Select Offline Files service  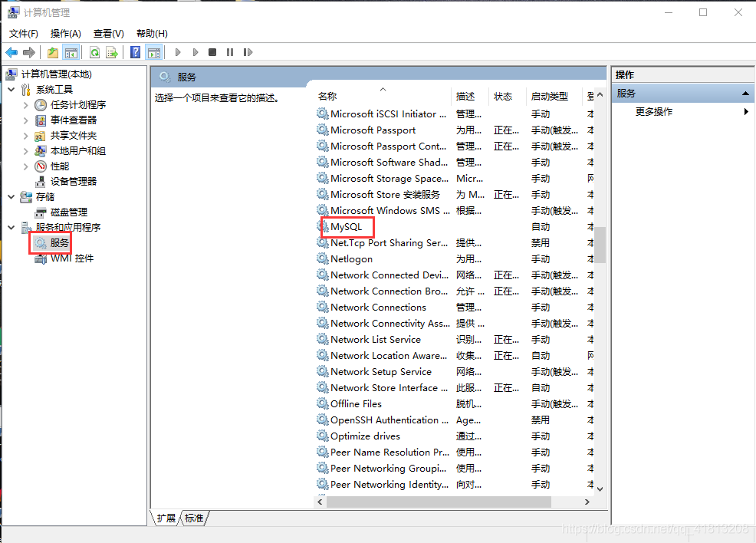(x=455, y=403)
